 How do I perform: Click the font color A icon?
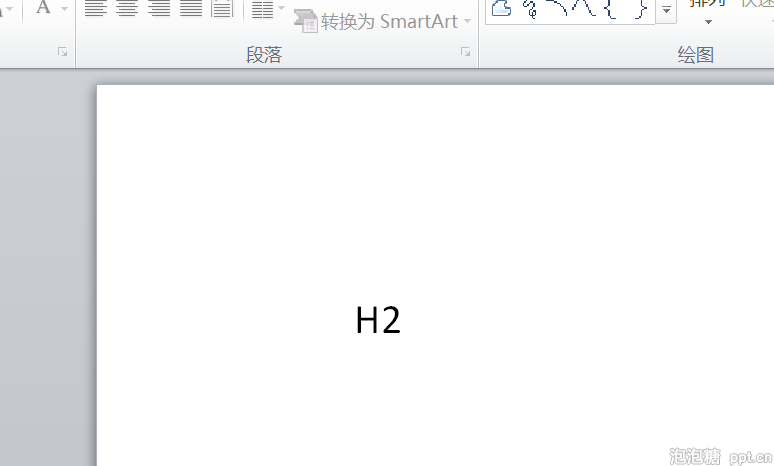click(43, 7)
